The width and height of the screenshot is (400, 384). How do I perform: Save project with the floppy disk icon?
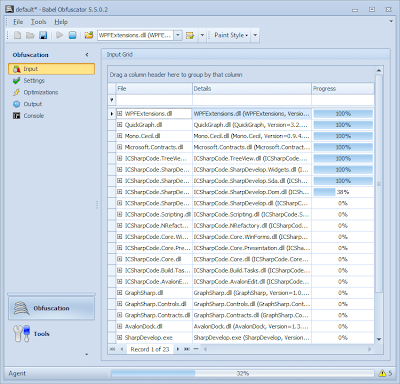coord(43,35)
